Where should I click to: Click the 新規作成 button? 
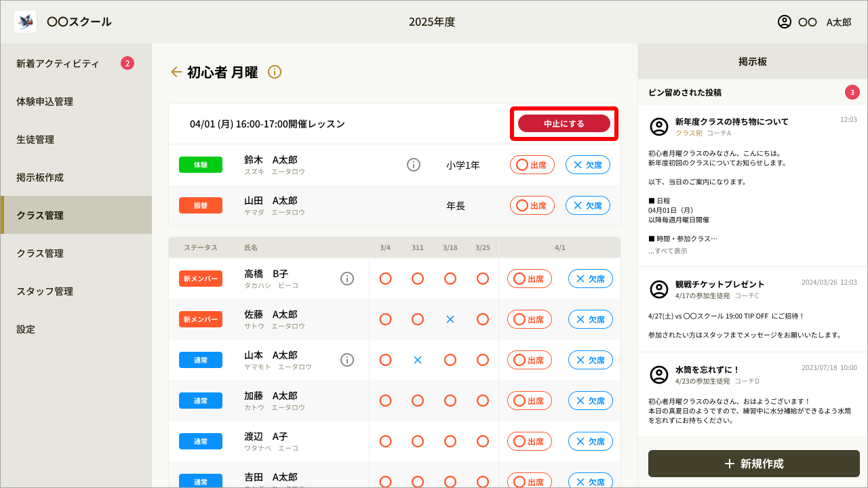[x=753, y=464]
